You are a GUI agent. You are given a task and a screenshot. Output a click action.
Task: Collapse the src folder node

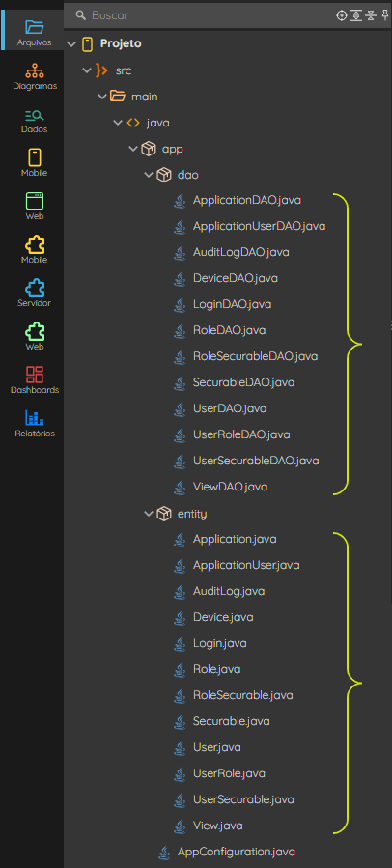pyautogui.click(x=86, y=70)
